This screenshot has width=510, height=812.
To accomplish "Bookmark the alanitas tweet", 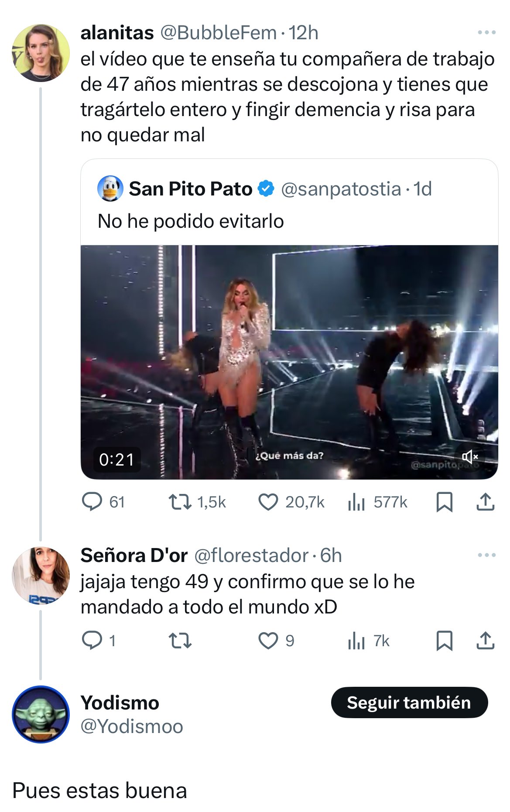I will click(444, 502).
